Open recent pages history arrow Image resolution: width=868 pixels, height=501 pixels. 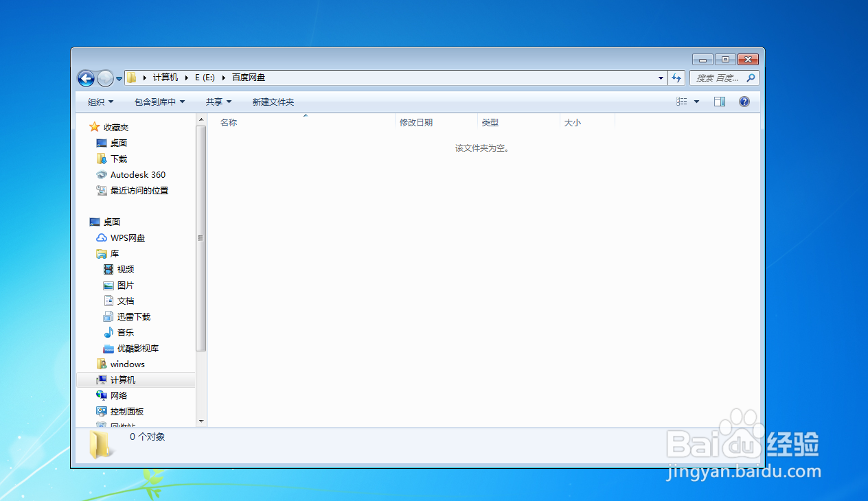tap(119, 79)
